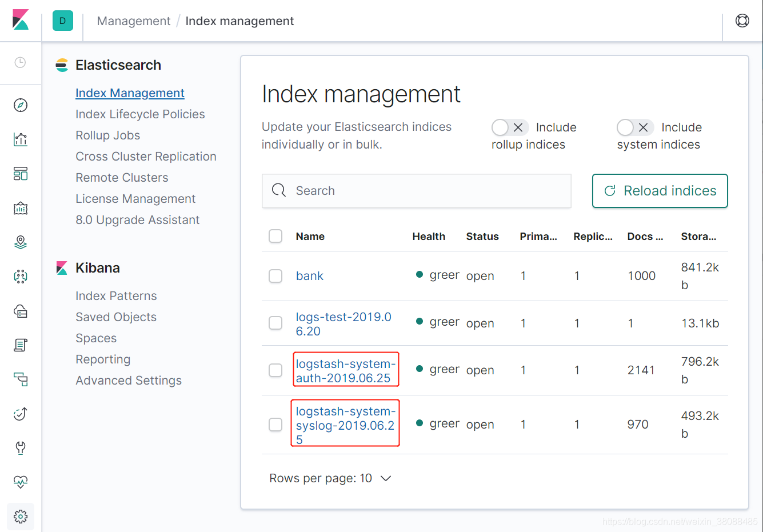Screen dimensions: 763x532
Task: Open the bank index link
Action: pyautogui.click(x=310, y=276)
